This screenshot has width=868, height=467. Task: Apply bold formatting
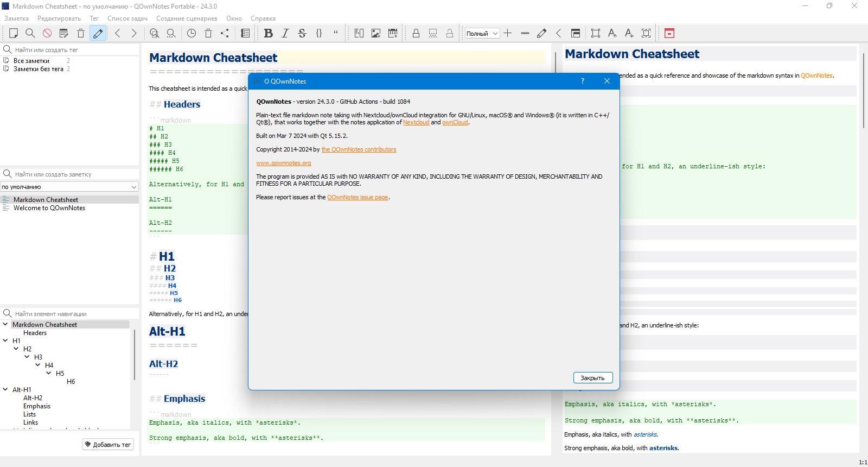[x=268, y=33]
